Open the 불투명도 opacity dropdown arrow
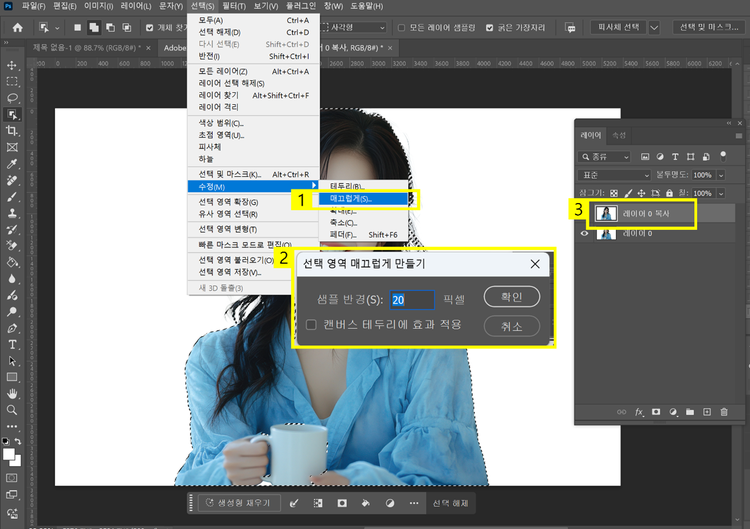750x529 pixels. [x=721, y=175]
